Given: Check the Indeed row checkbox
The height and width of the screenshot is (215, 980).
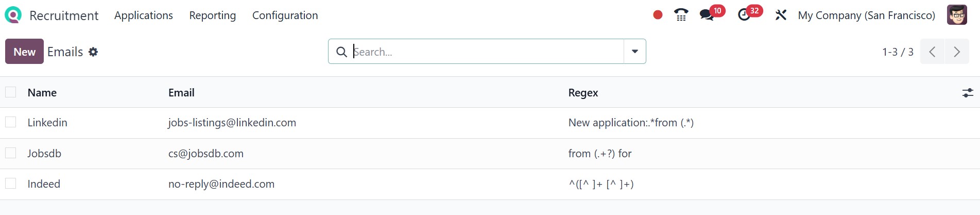Looking at the screenshot, I should pyautogui.click(x=11, y=184).
